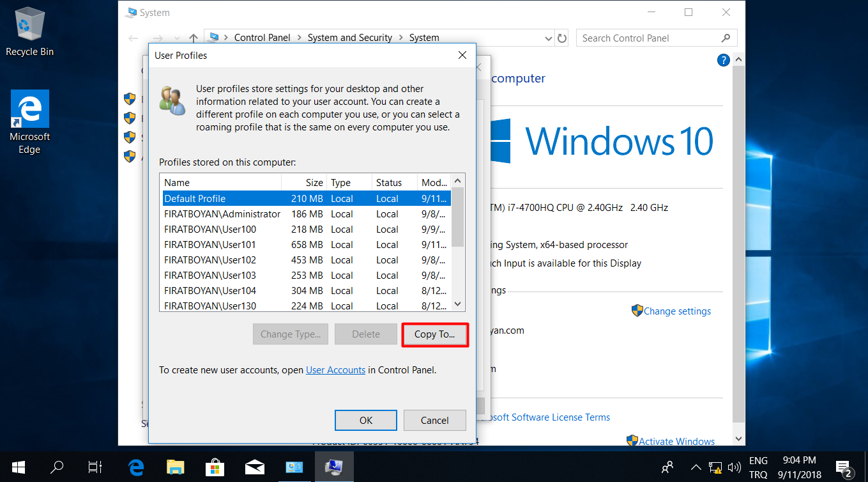The height and width of the screenshot is (482, 868).
Task: Select the FIRATBOYAN\User104 profile
Action: coord(307,291)
